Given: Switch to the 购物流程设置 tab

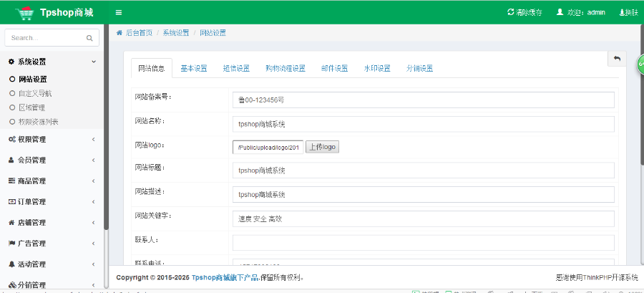Looking at the screenshot, I should [x=286, y=69].
